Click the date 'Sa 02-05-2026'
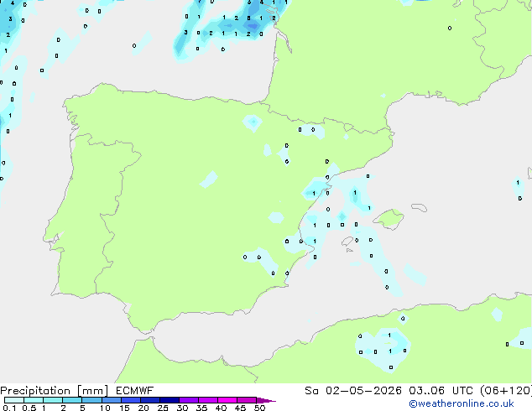532x411 pixels. pyautogui.click(x=353, y=391)
